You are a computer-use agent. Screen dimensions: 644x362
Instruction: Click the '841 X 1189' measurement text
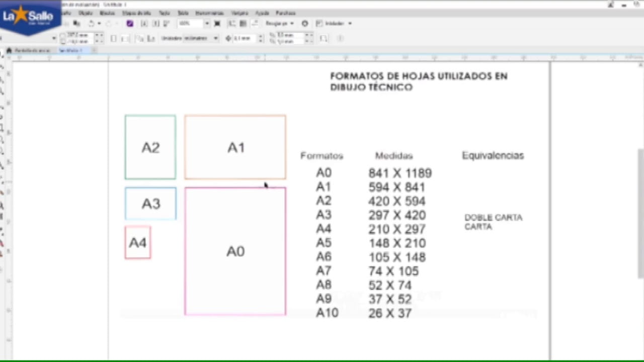pos(400,173)
